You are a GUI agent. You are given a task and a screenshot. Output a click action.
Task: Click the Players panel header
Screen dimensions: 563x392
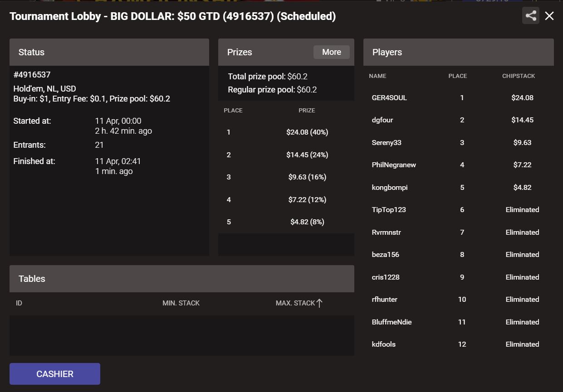pyautogui.click(x=459, y=52)
